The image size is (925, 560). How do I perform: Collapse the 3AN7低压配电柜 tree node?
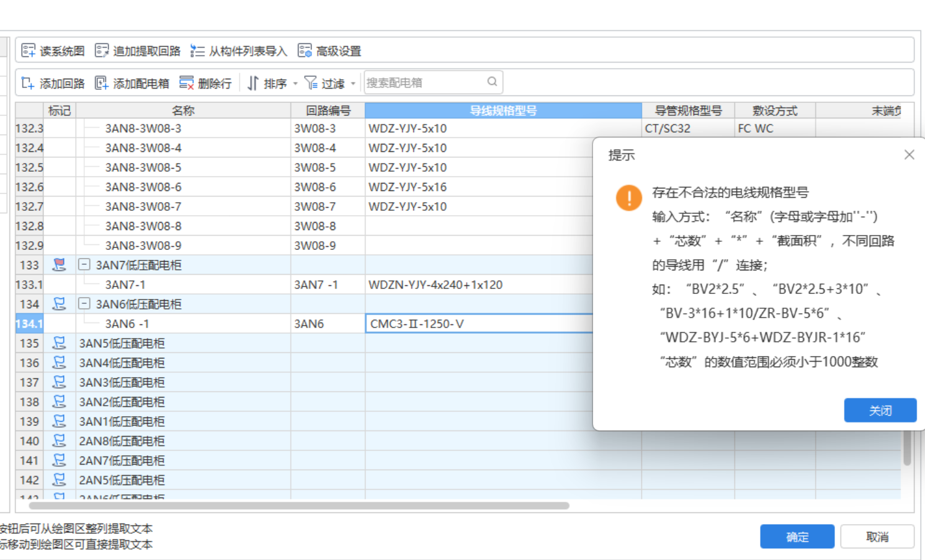[84, 265]
